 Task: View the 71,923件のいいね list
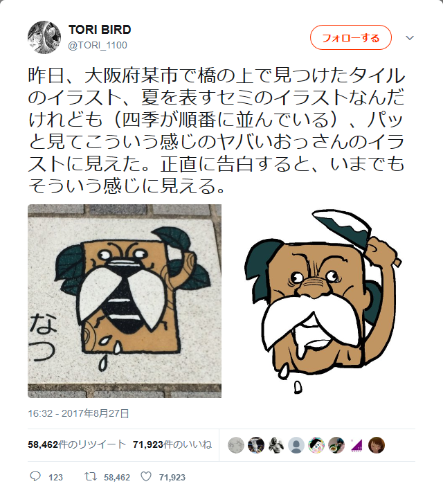[x=172, y=444]
